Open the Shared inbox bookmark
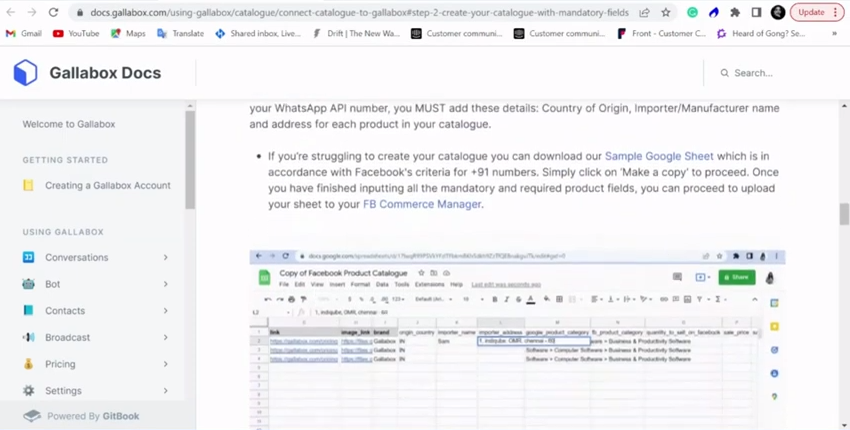The height and width of the screenshot is (430, 850). pos(258,33)
